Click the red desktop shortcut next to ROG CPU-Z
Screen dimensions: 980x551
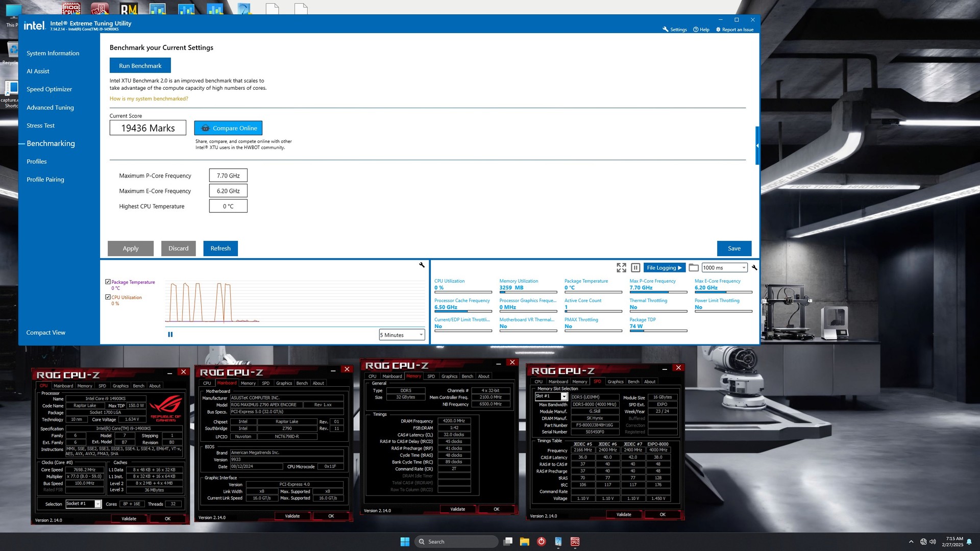pyautogui.click(x=100, y=8)
